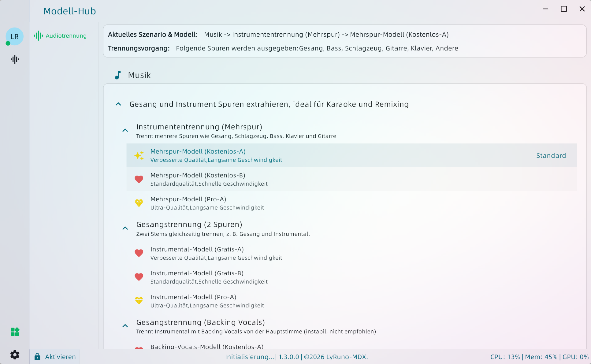Click the LR user avatar

[x=14, y=36]
